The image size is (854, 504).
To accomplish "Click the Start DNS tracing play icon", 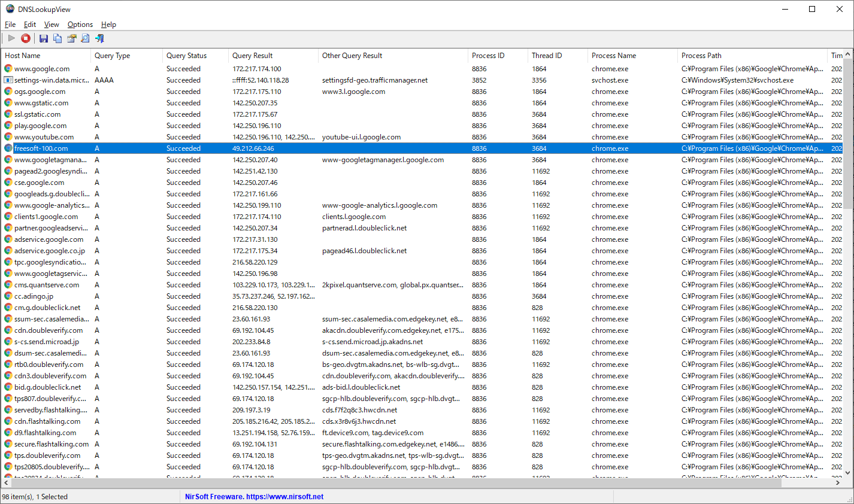I will pos(11,38).
